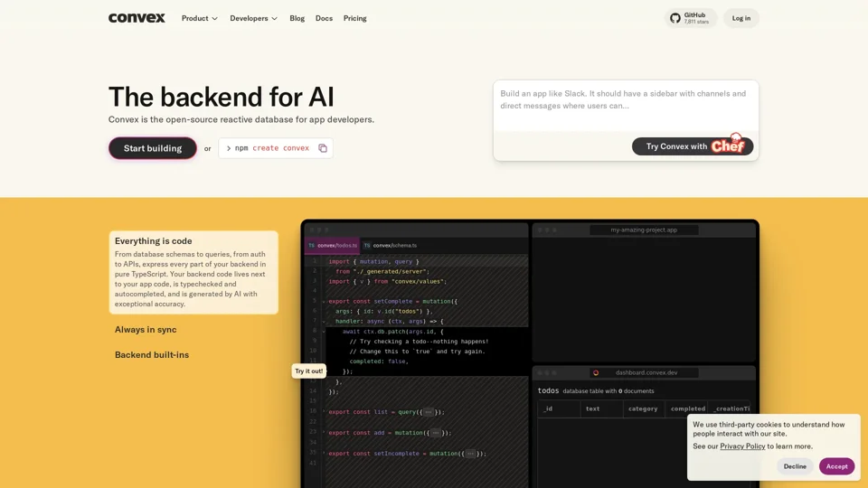Collapse the setComplete mutation fold arrow
This screenshot has height=488, width=868.
click(x=324, y=302)
